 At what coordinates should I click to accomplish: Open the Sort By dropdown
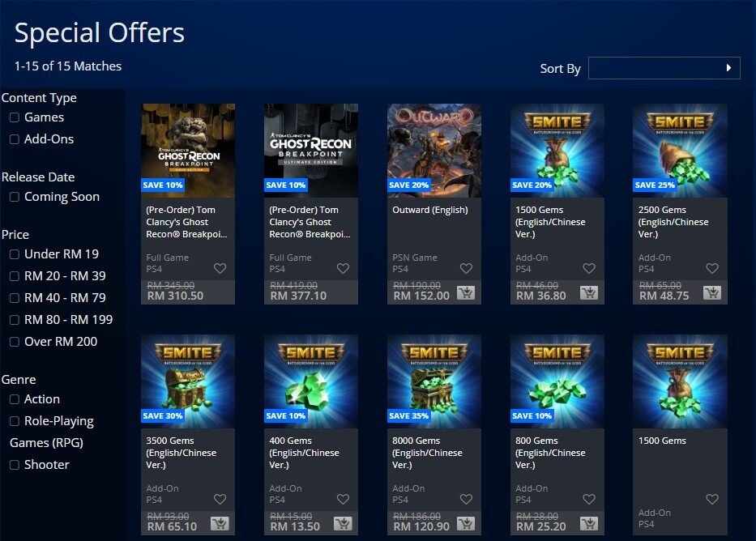pos(664,68)
